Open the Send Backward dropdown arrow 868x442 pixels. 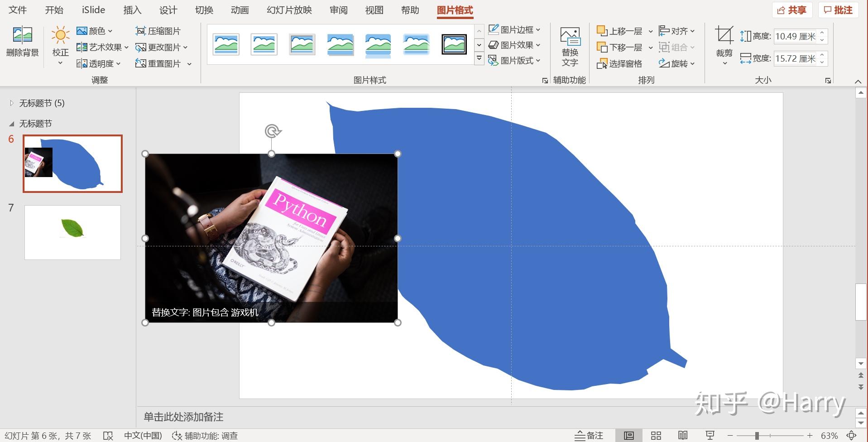(651, 48)
